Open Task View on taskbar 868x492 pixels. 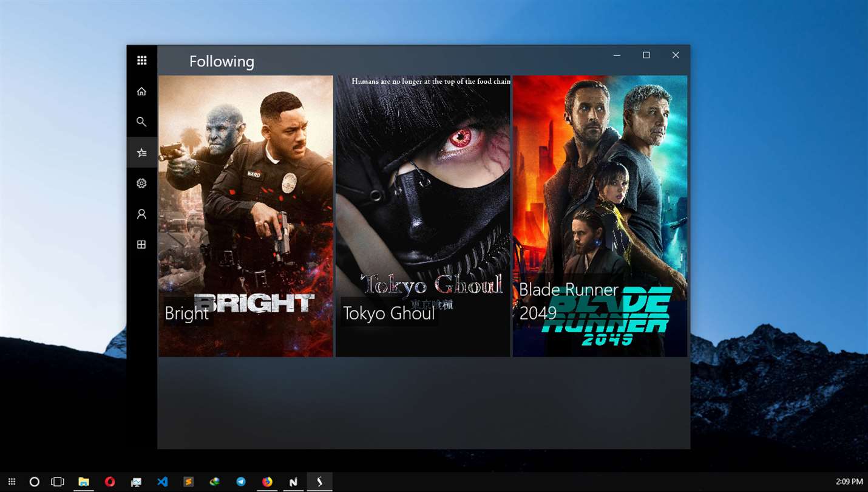(x=57, y=482)
